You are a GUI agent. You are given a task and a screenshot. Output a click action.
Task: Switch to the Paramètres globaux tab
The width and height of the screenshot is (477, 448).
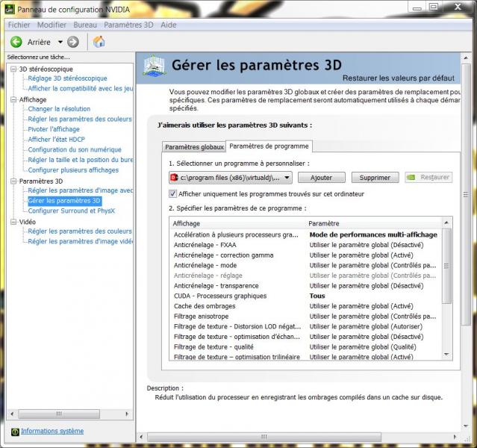pyautogui.click(x=194, y=147)
